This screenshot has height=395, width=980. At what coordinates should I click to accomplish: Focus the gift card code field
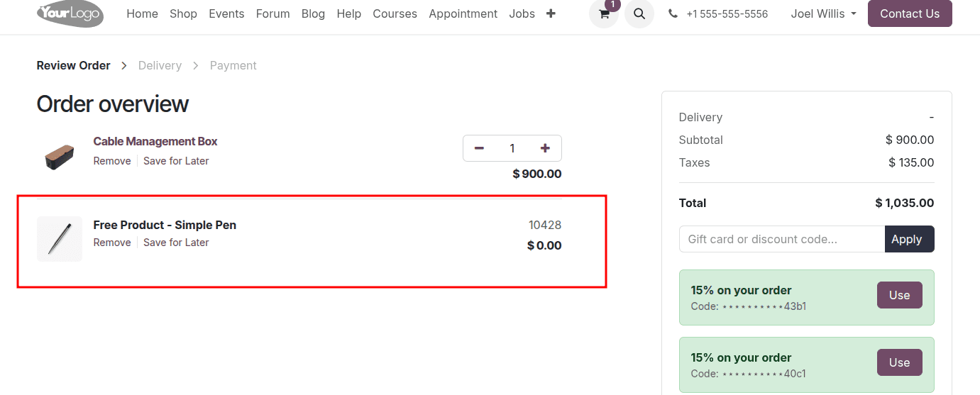pyautogui.click(x=781, y=239)
